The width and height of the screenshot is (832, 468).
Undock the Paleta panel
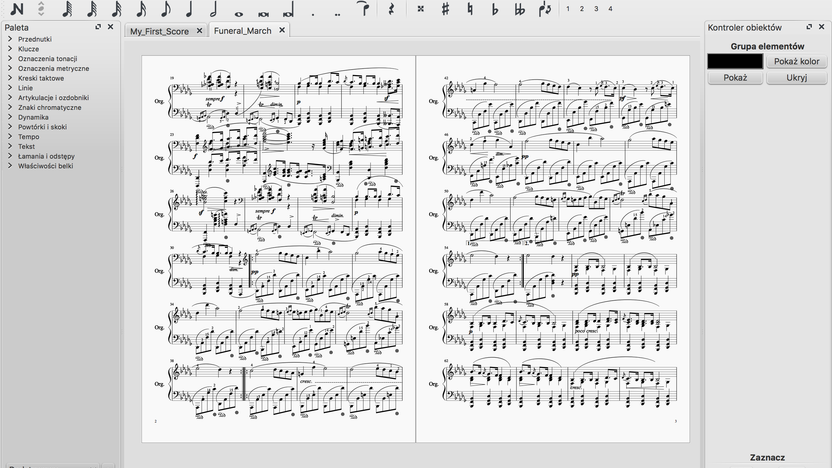coord(98,27)
